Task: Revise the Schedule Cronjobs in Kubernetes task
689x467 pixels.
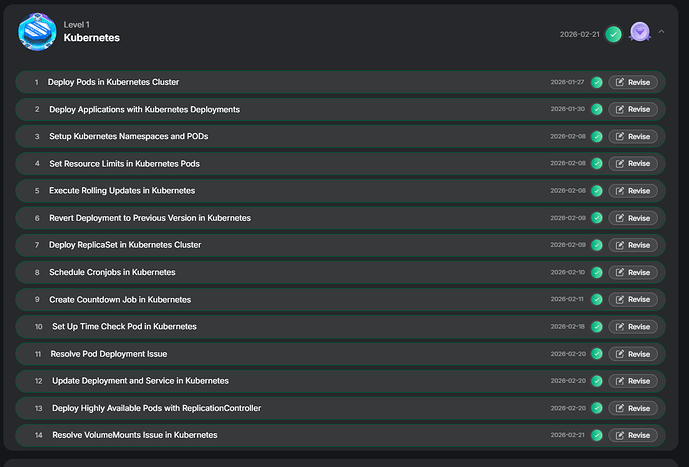Action: (x=633, y=272)
